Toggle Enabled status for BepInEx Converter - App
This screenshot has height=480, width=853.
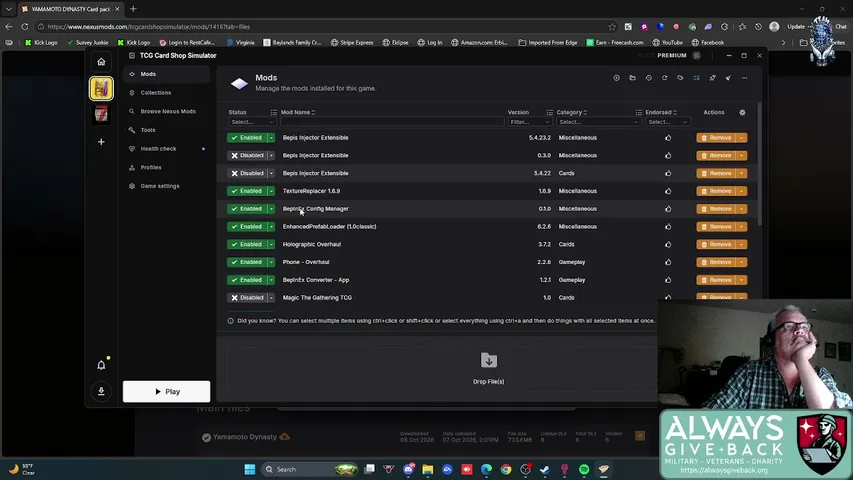246,280
